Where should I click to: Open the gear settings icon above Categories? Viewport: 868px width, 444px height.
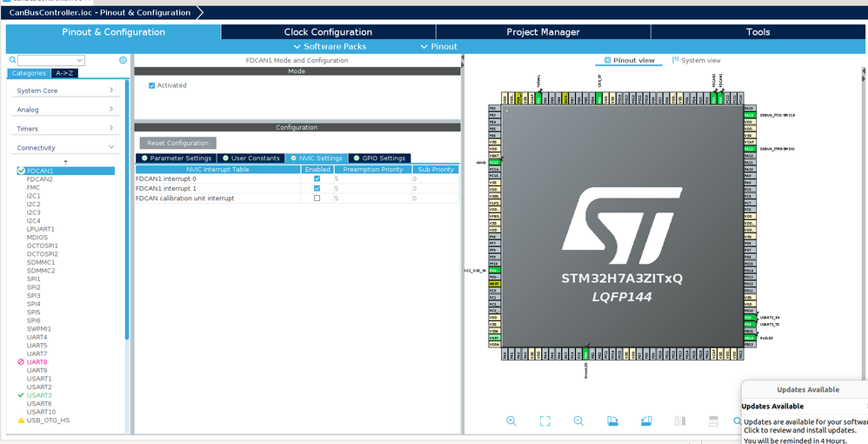pyautogui.click(x=123, y=60)
